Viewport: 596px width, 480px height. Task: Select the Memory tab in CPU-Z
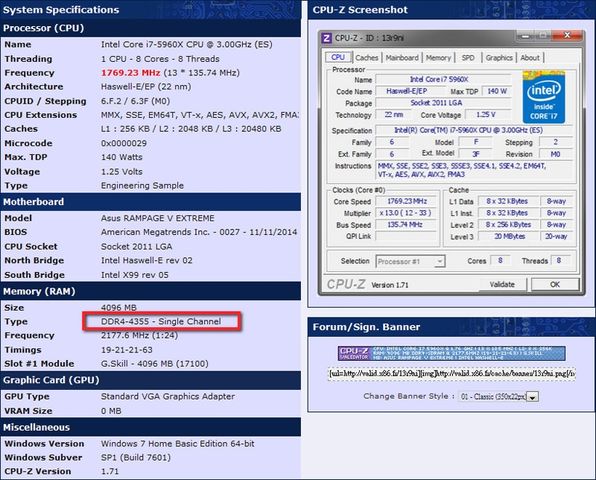(438, 58)
